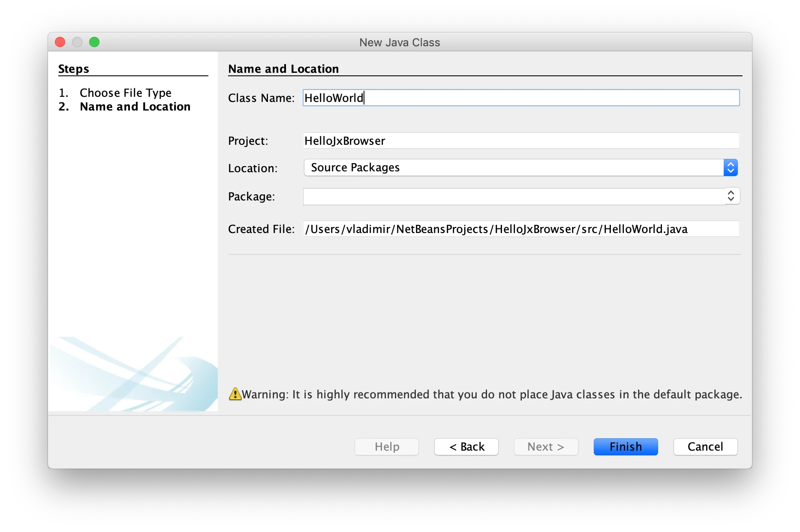Click the Package combo box text field
The height and width of the screenshot is (532, 800).
514,197
